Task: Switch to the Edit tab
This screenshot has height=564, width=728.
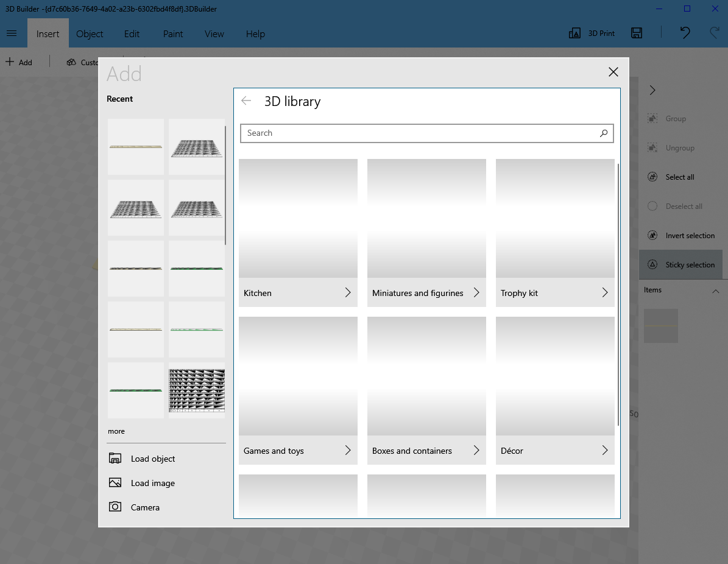Action: (132, 33)
